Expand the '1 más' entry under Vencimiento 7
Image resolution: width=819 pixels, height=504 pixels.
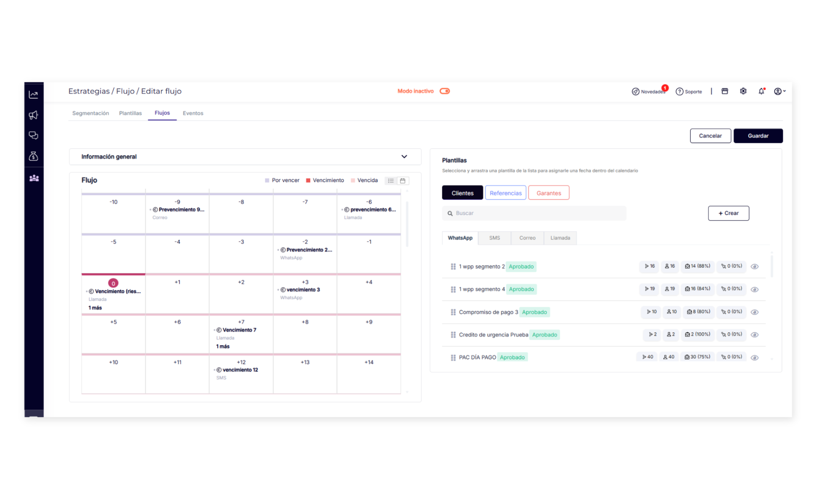click(223, 346)
